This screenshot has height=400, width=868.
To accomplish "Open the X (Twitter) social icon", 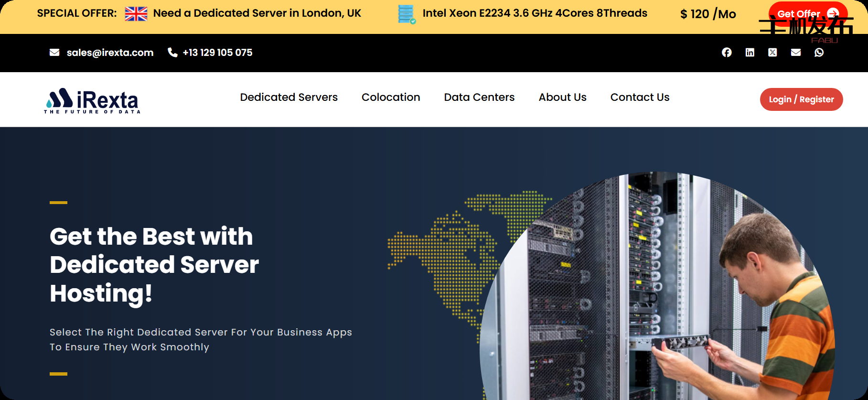I will pyautogui.click(x=772, y=53).
